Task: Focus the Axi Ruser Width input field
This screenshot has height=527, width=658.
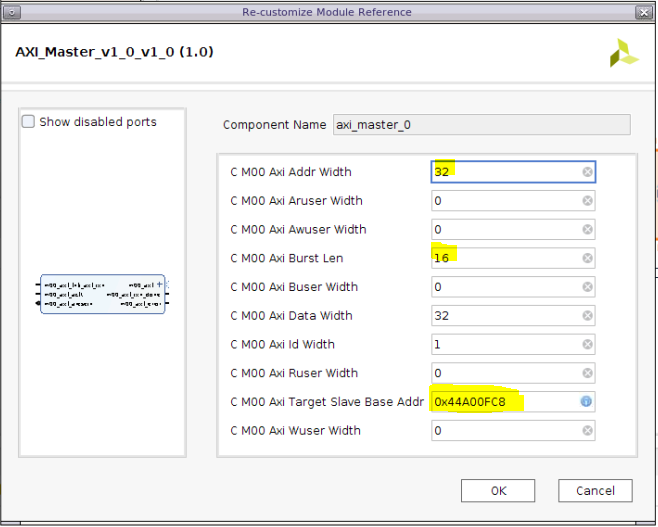Action: 505,373
